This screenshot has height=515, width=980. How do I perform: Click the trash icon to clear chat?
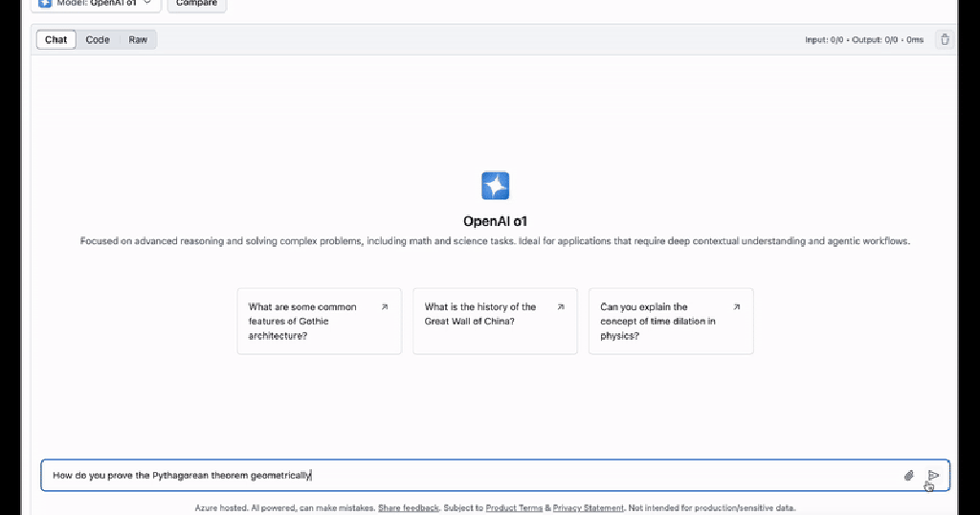pyautogui.click(x=945, y=39)
